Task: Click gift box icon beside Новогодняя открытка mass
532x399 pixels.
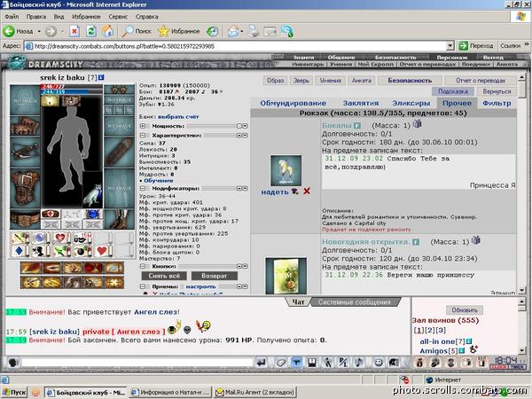Action: pyautogui.click(x=476, y=240)
